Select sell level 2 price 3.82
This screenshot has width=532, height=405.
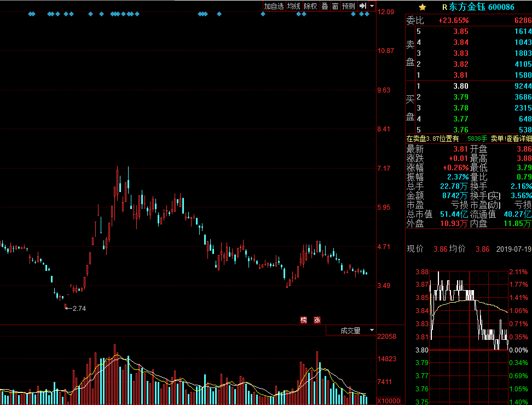click(x=461, y=64)
